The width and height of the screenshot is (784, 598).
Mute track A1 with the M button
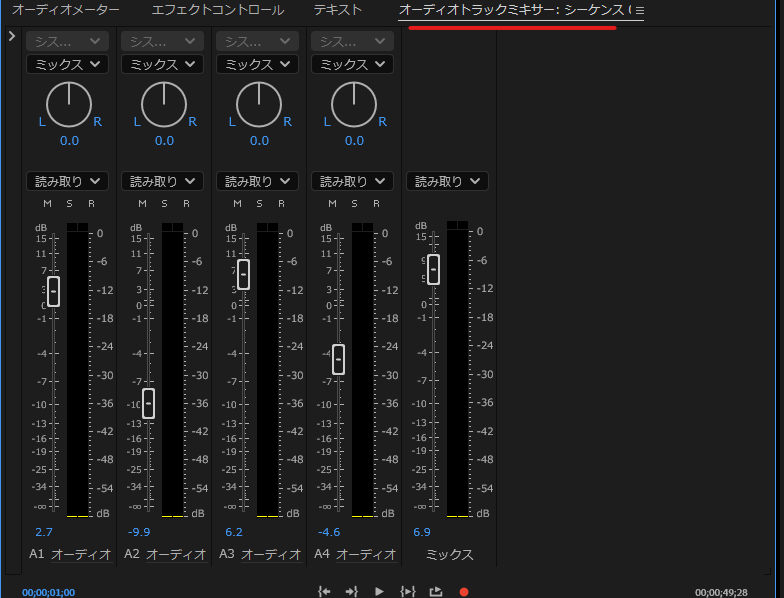pos(46,204)
